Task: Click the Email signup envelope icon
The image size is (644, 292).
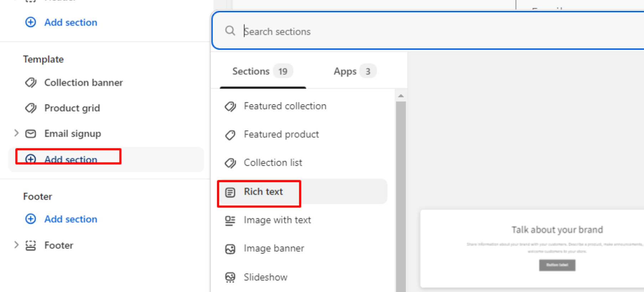Action: pos(31,134)
